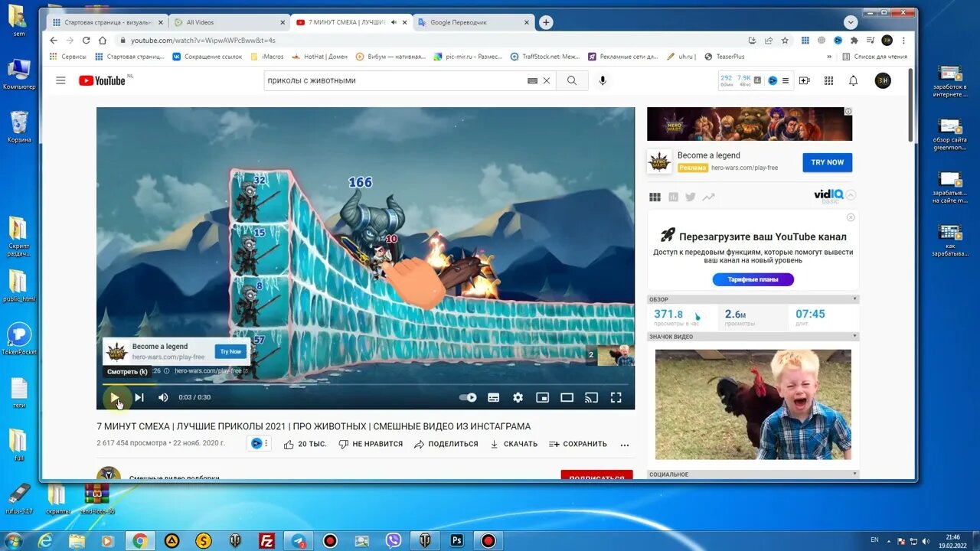980x551 pixels.
Task: Open the vidIQ dots menu beside the view count
Action: pyautogui.click(x=266, y=444)
